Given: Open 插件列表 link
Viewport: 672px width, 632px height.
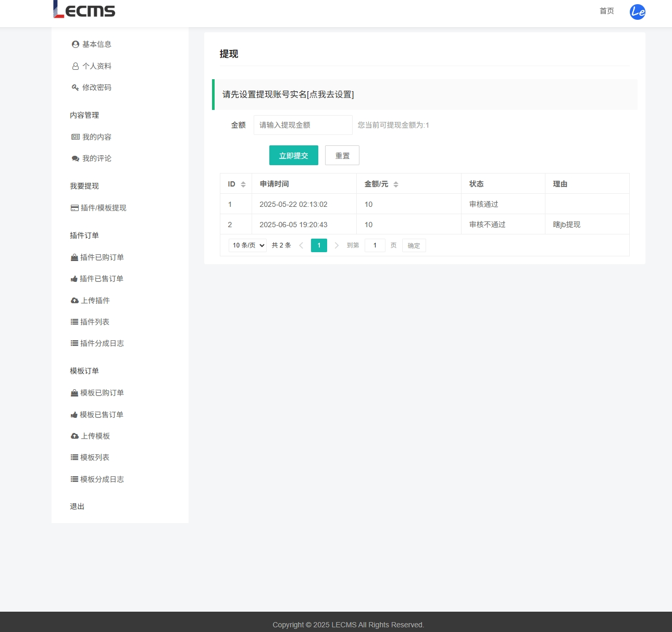Looking at the screenshot, I should click(x=95, y=322).
